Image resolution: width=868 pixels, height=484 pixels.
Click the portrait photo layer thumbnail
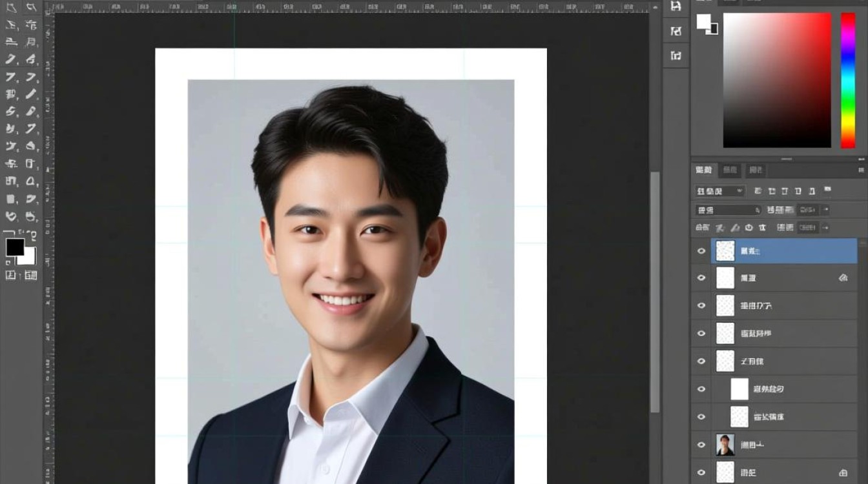pyautogui.click(x=725, y=445)
